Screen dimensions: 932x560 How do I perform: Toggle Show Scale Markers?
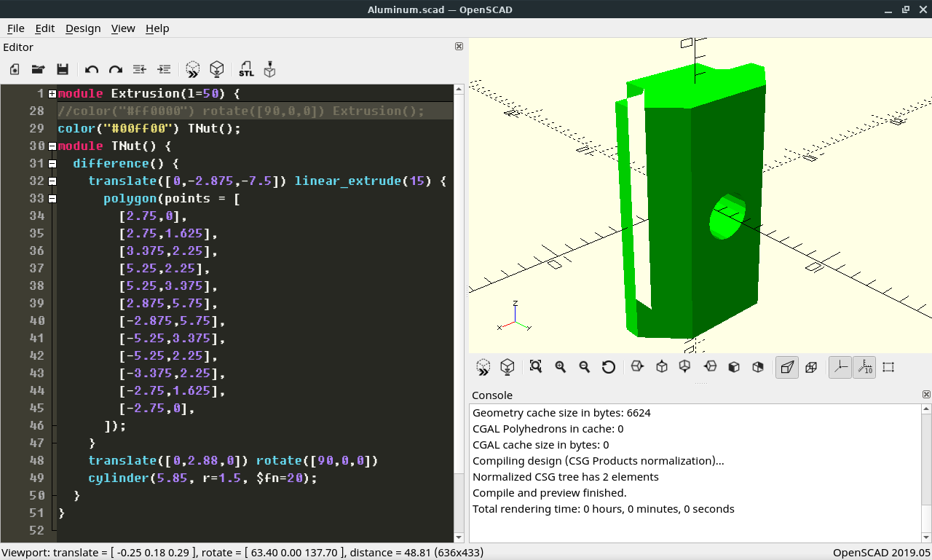click(x=864, y=367)
